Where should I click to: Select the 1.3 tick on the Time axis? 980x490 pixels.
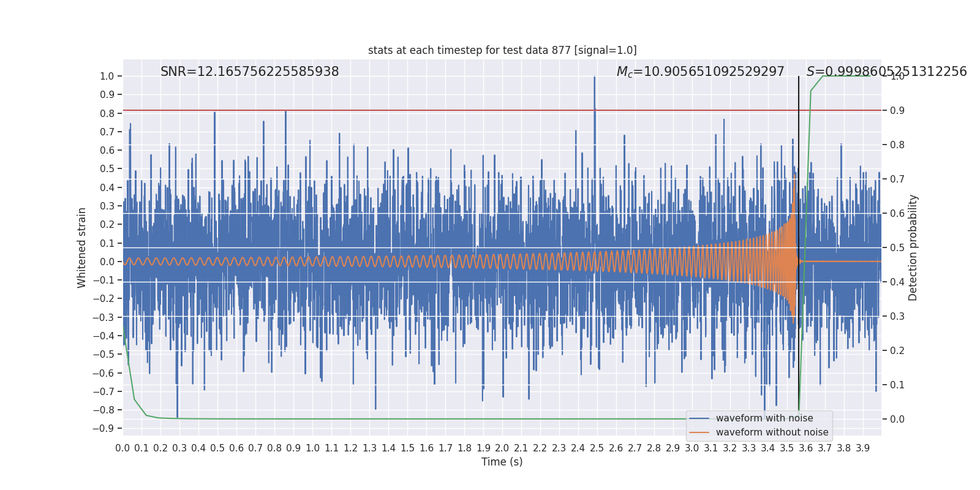tap(369, 448)
